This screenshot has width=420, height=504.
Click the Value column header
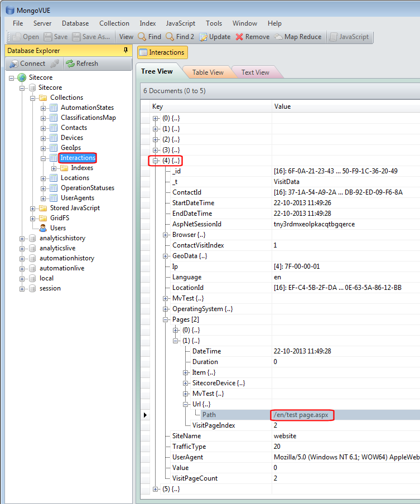point(346,106)
